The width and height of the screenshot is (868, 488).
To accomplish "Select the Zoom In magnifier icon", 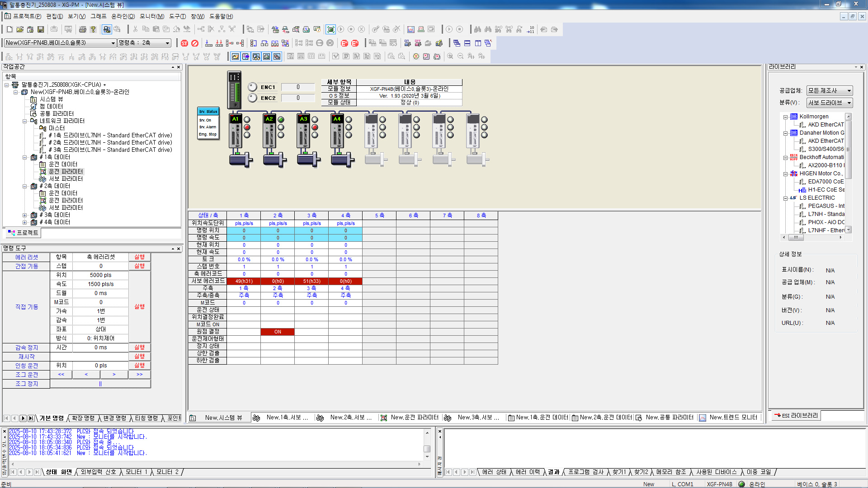I will [x=451, y=56].
